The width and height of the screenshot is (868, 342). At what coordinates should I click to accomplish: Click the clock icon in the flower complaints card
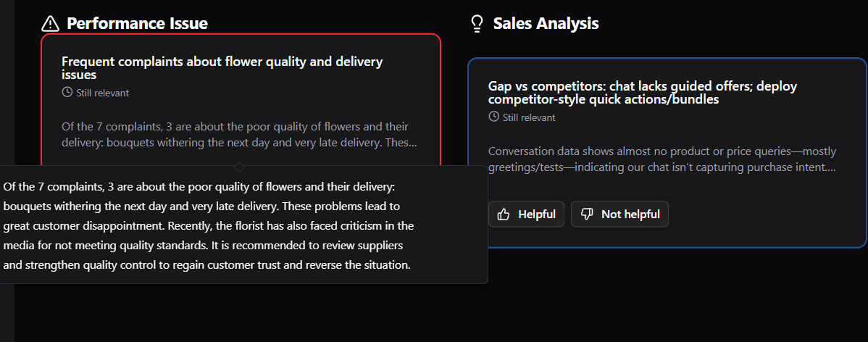point(67,93)
